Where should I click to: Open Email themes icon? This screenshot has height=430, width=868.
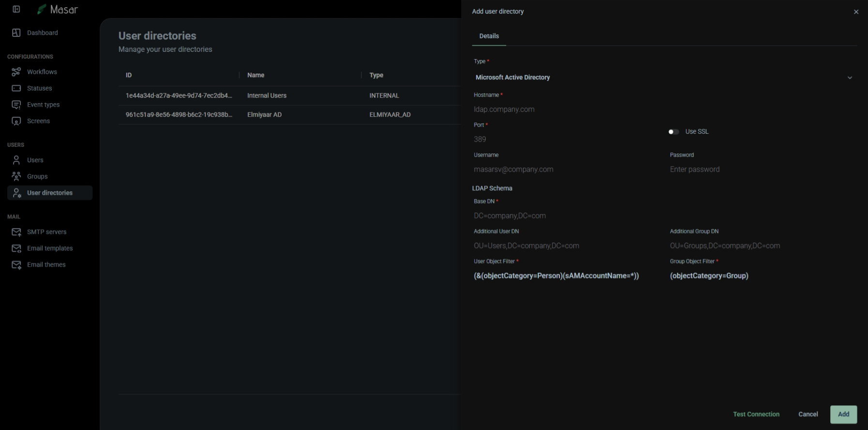pyautogui.click(x=16, y=265)
